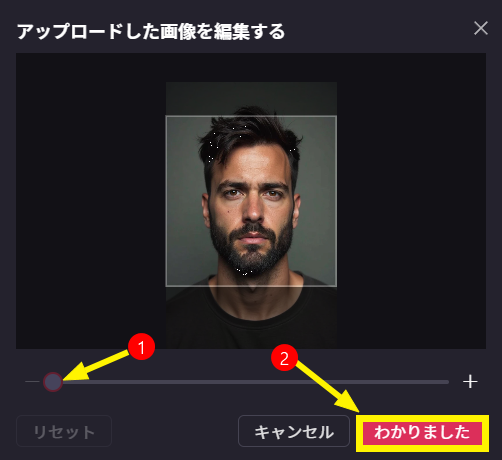Click the minus zoom-out icon
Image resolution: width=502 pixels, height=460 pixels.
tap(32, 382)
